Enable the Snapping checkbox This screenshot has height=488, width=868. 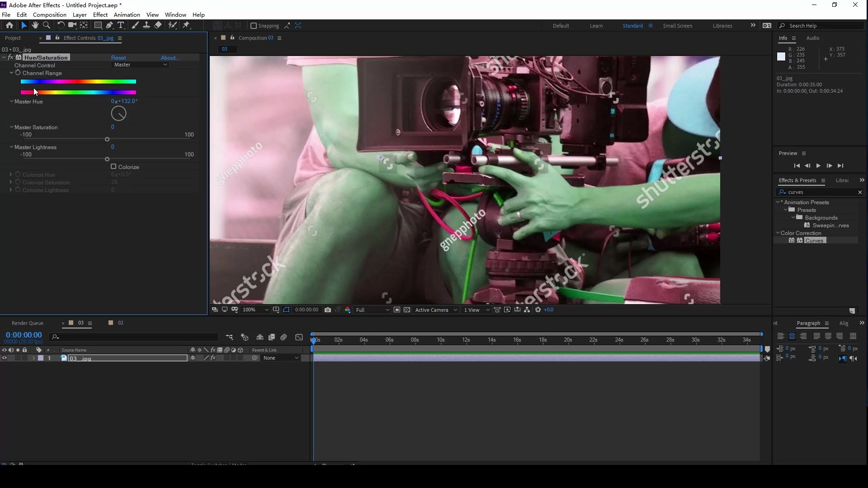(x=254, y=26)
